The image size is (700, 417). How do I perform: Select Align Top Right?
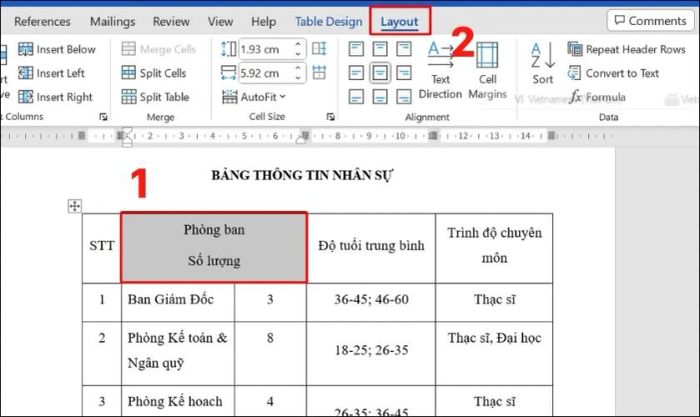pos(404,49)
